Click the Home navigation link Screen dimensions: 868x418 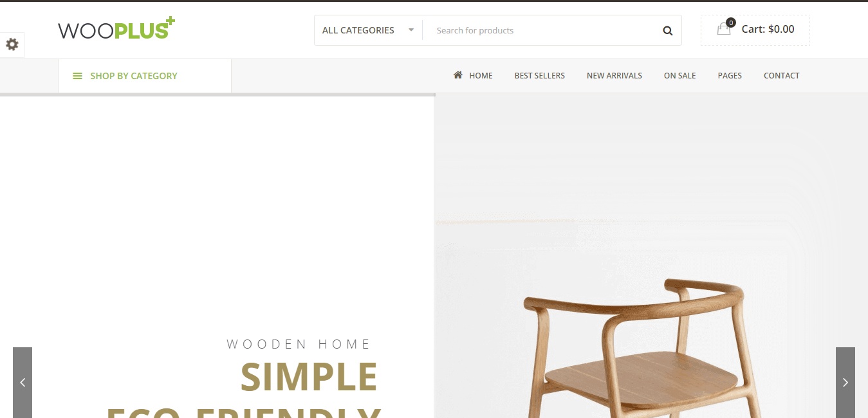point(481,76)
